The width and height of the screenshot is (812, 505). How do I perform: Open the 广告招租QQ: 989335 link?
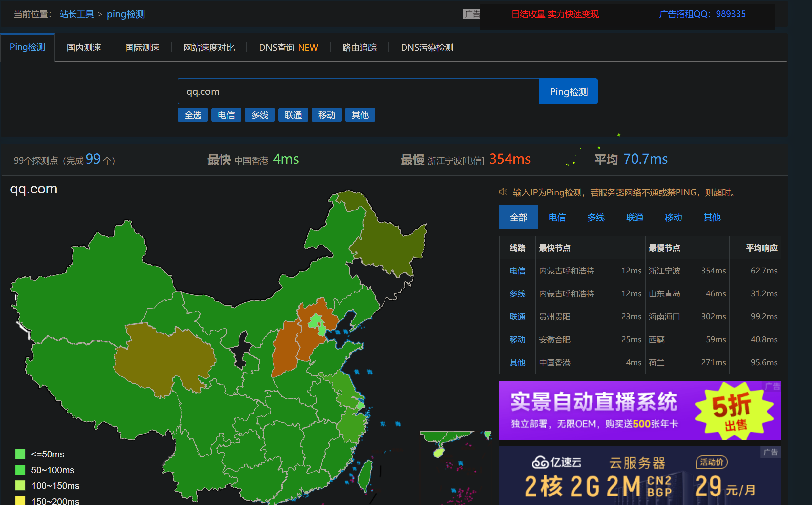[x=702, y=14]
